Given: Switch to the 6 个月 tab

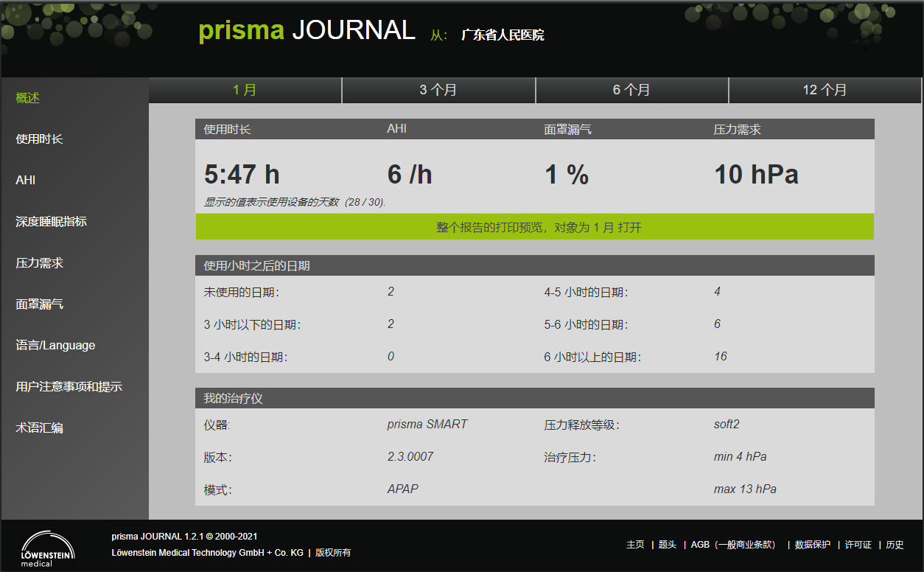Looking at the screenshot, I should point(631,90).
